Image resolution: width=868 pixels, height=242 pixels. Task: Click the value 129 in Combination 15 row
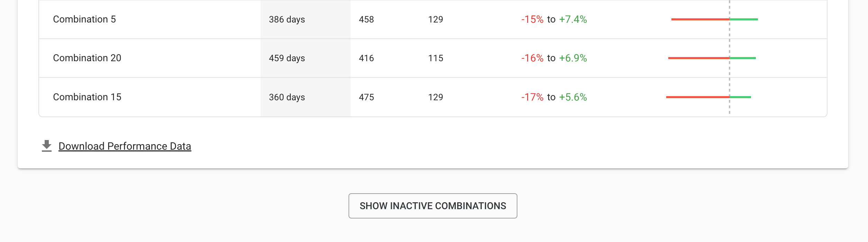point(436,97)
